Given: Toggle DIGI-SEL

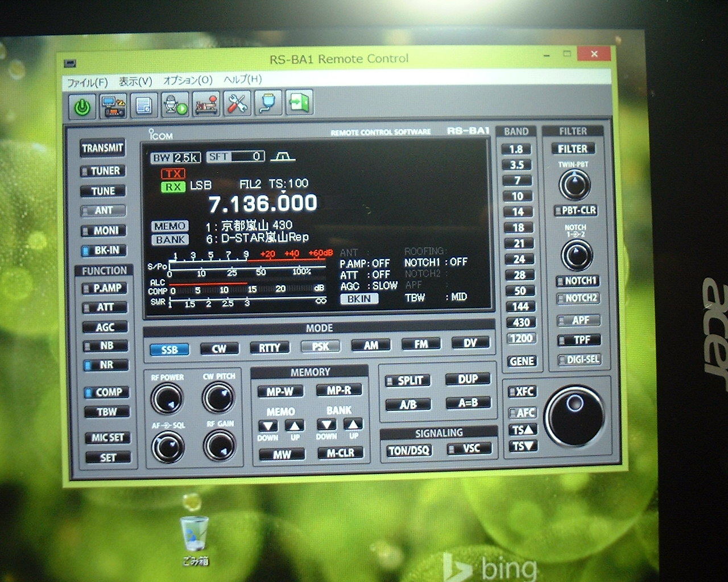Looking at the screenshot, I should pyautogui.click(x=580, y=359).
